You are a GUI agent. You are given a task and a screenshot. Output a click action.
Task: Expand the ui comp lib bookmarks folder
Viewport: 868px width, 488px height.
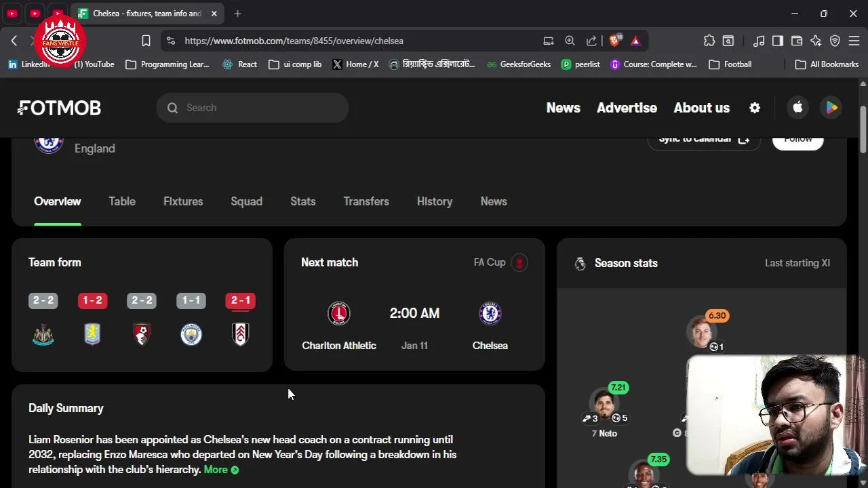click(295, 64)
